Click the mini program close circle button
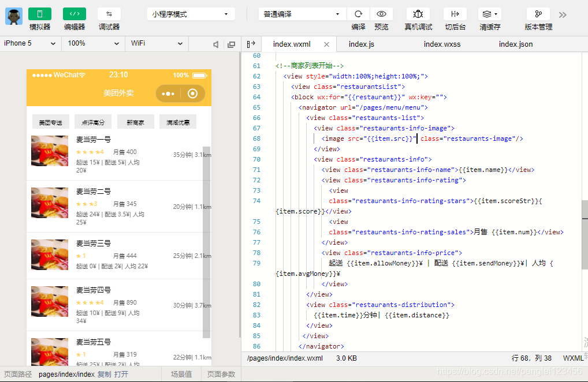Image resolution: width=588 pixels, height=382 pixels. (193, 93)
